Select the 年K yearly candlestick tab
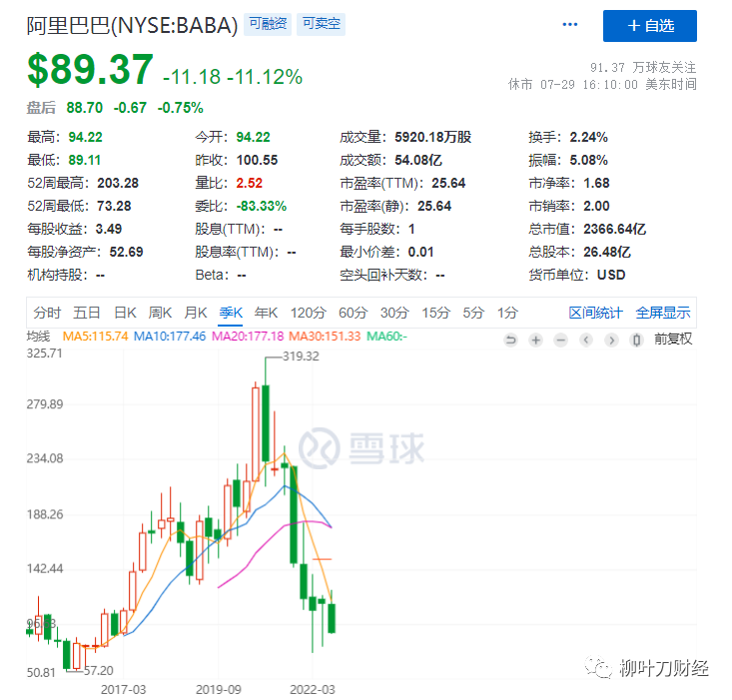732x700 pixels. coord(266,313)
